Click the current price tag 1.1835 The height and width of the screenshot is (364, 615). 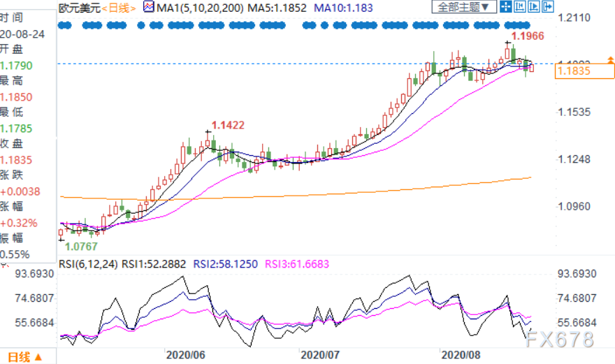tap(584, 71)
